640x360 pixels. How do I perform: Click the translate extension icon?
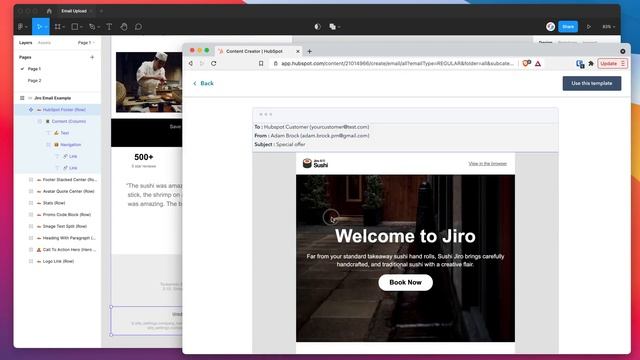click(x=580, y=64)
